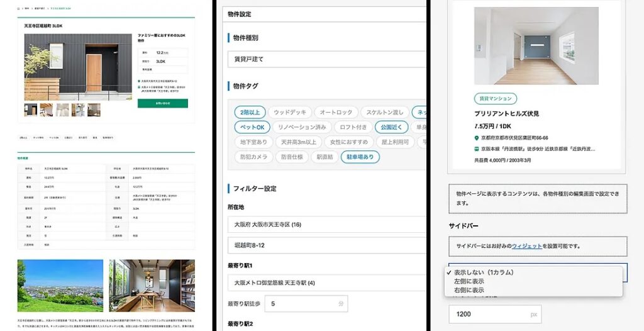The image size is (644, 331).
Task: Open the ブリリアントヒルズ伏見 room photo
Action: tap(536, 46)
